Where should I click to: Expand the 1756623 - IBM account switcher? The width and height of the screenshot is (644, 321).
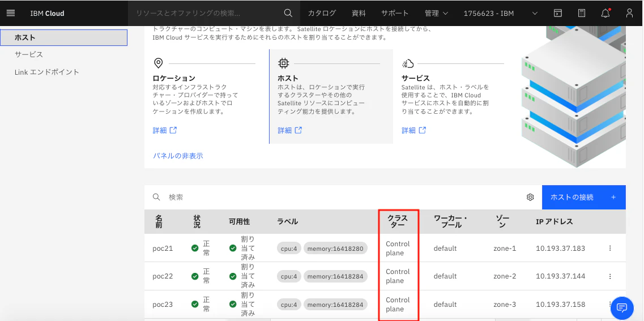coord(501,13)
